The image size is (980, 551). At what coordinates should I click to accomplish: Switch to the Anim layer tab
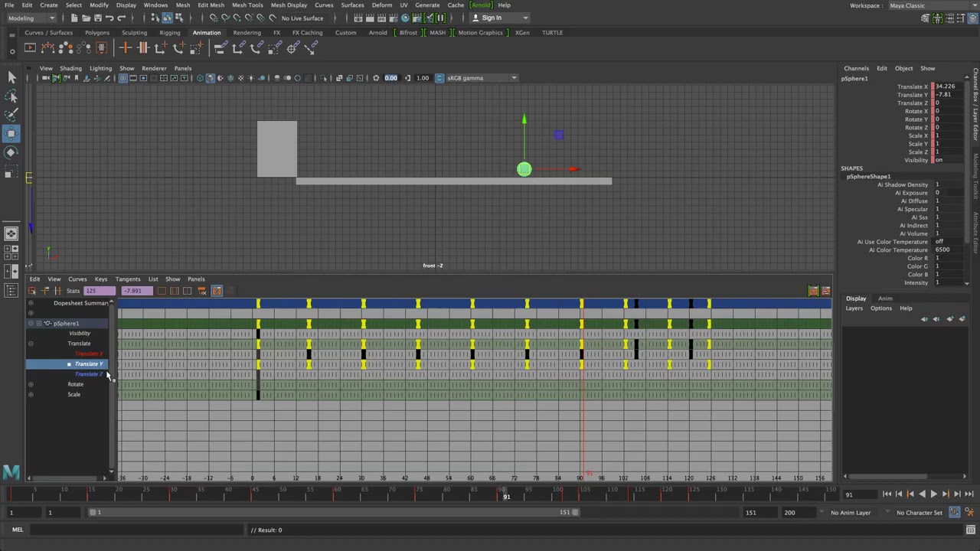(885, 298)
